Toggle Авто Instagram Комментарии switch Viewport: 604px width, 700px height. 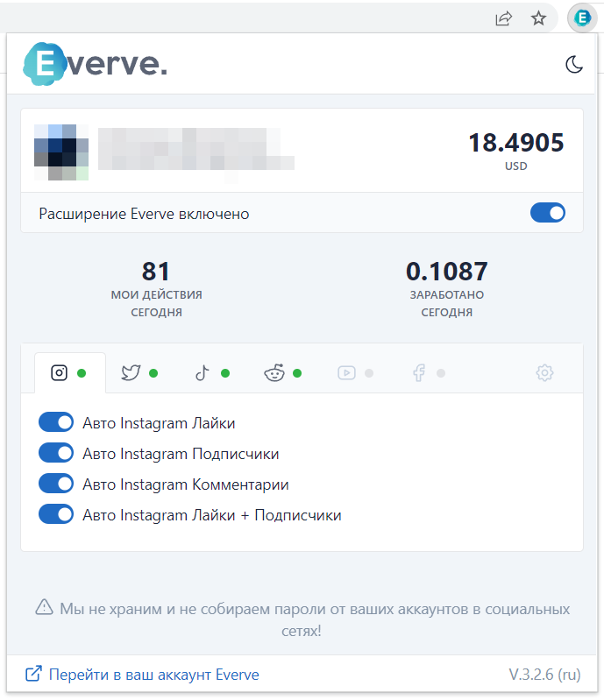56,484
